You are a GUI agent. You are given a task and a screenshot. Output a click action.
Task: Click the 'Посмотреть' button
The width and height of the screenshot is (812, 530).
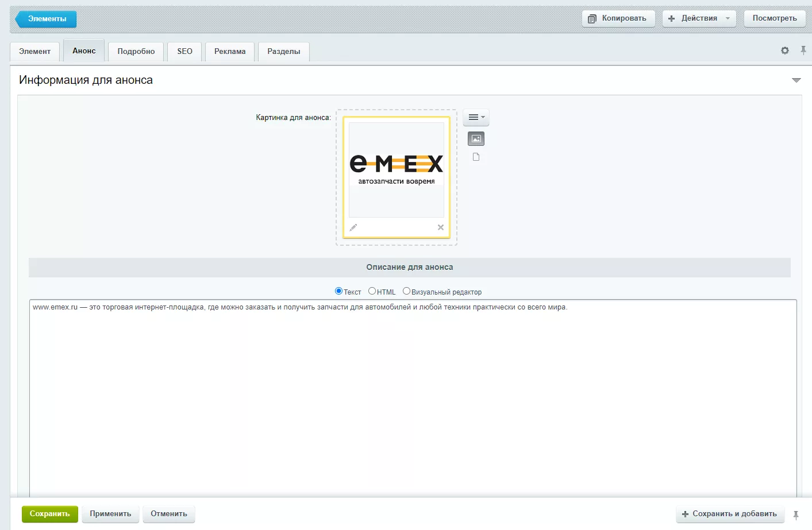click(775, 18)
